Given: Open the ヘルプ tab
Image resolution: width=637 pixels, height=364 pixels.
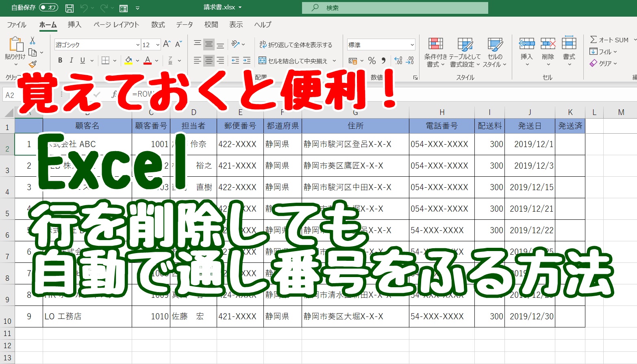Looking at the screenshot, I should click(263, 24).
